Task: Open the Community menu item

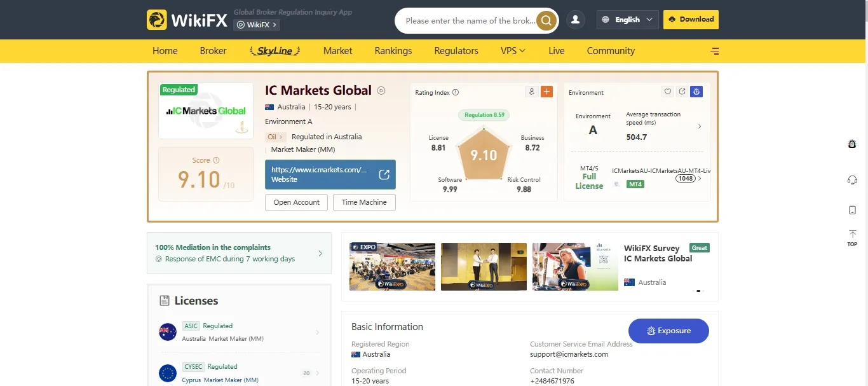Action: 611,51
